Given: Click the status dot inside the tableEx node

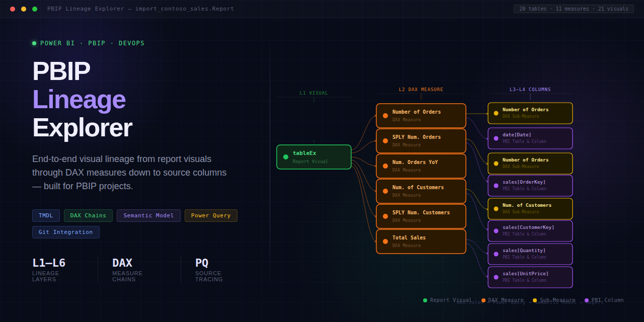Looking at the screenshot, I should pyautogui.click(x=285, y=156).
